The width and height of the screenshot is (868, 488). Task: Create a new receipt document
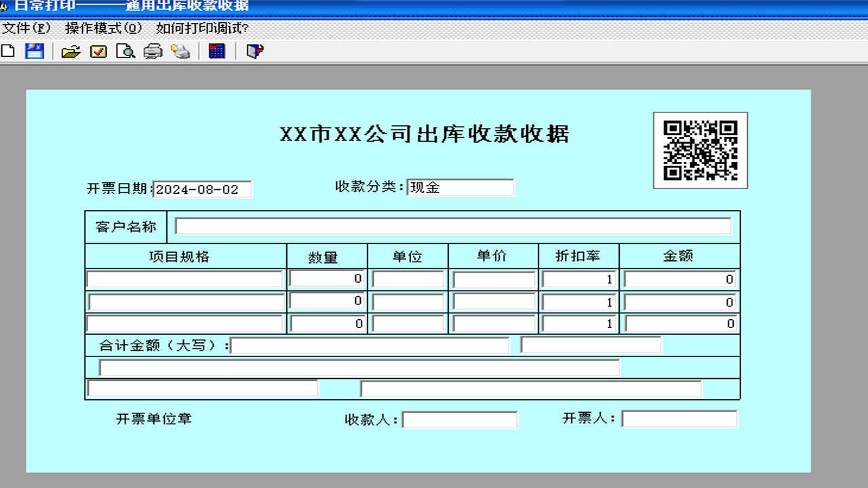pyautogui.click(x=9, y=50)
